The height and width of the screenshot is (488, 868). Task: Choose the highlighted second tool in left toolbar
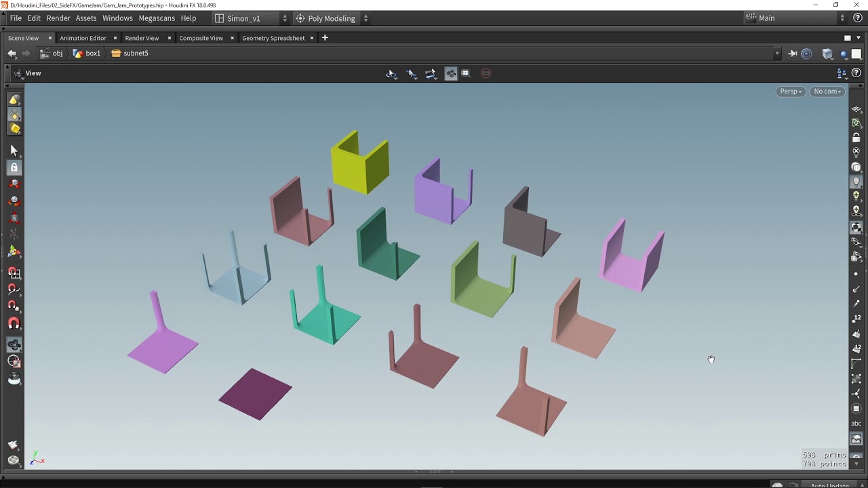click(14, 115)
